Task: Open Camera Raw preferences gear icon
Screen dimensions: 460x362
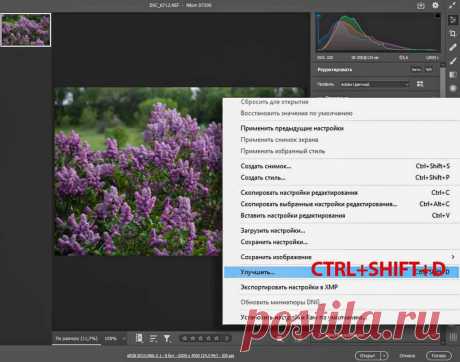Action: (435, 5)
